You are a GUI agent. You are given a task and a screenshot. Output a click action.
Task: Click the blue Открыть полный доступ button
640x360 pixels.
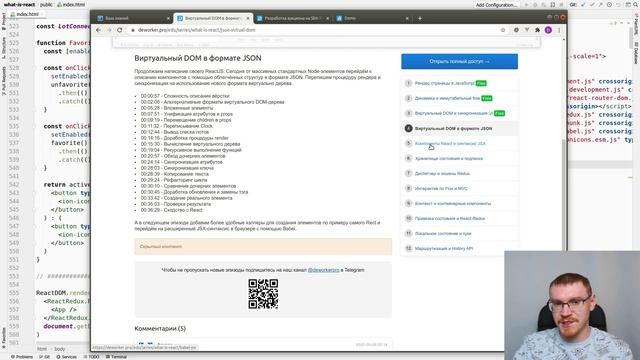(x=459, y=61)
